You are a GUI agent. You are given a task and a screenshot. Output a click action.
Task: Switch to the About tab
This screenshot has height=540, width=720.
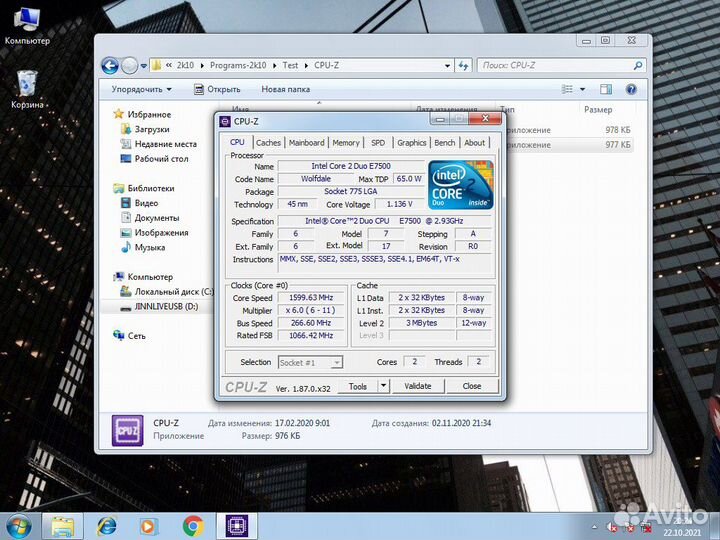pos(474,143)
